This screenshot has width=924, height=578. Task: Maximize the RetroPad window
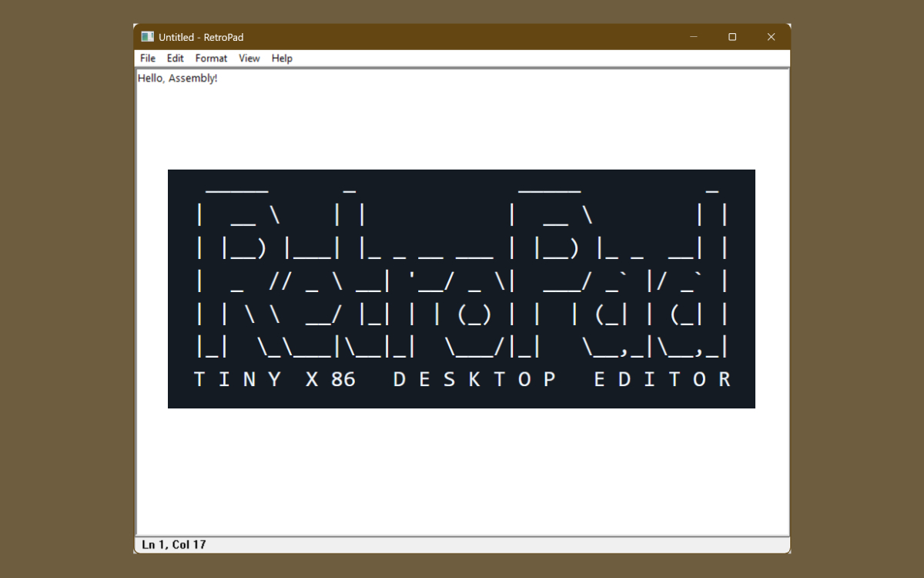coord(732,36)
